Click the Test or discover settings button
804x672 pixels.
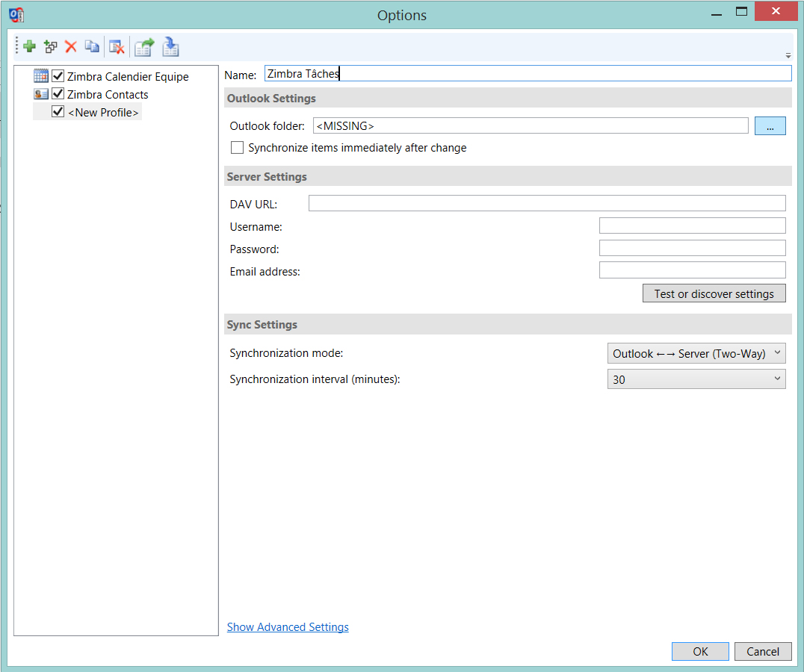714,293
